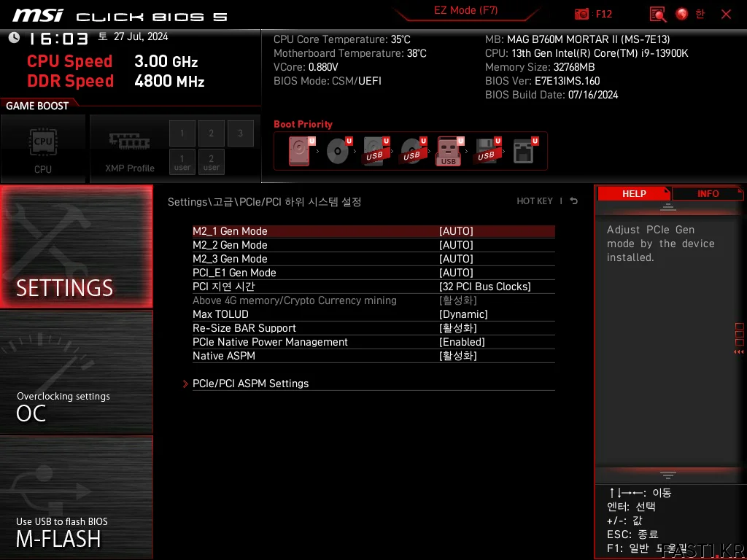This screenshot has height=560, width=747.
Task: Enable XMP profile 2
Action: coord(211,133)
